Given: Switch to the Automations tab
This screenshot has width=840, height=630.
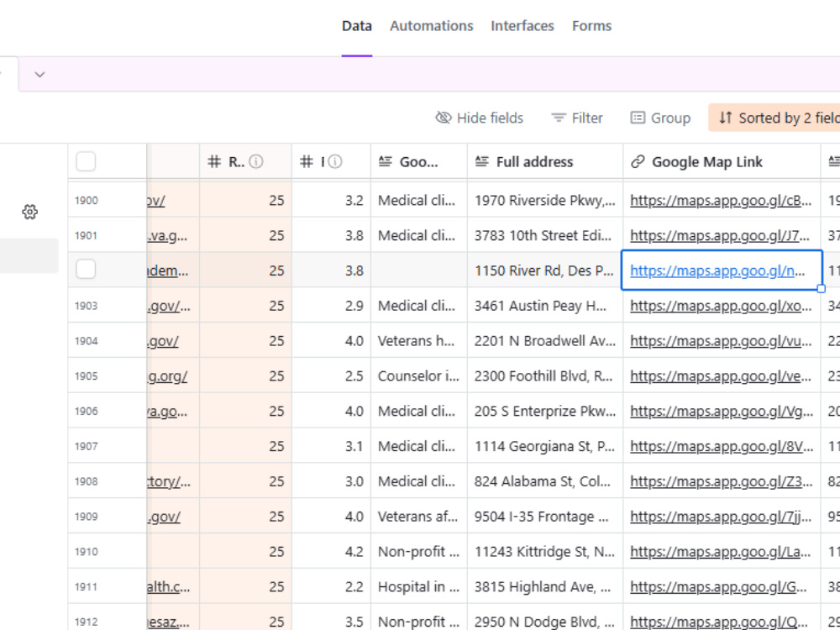Looking at the screenshot, I should [x=431, y=26].
